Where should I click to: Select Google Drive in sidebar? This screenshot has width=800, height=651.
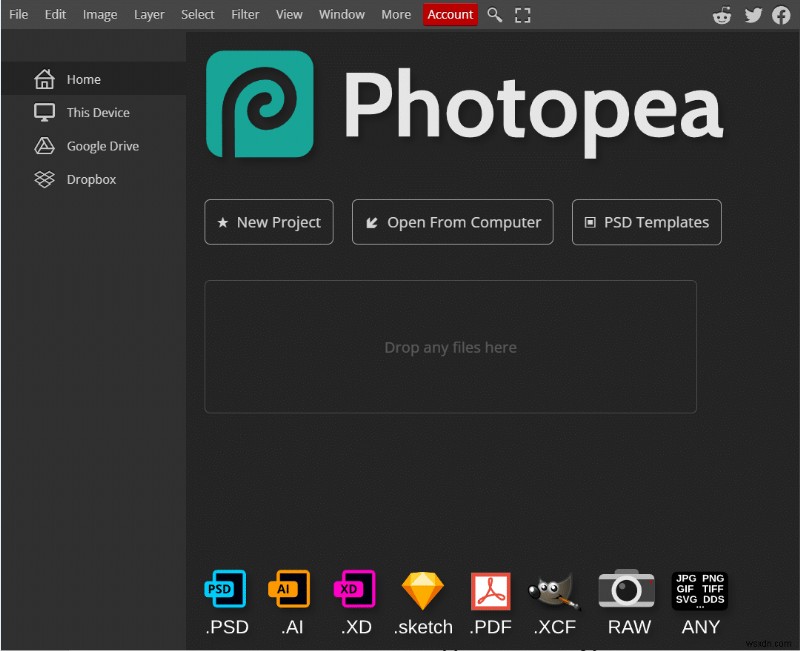tap(93, 146)
